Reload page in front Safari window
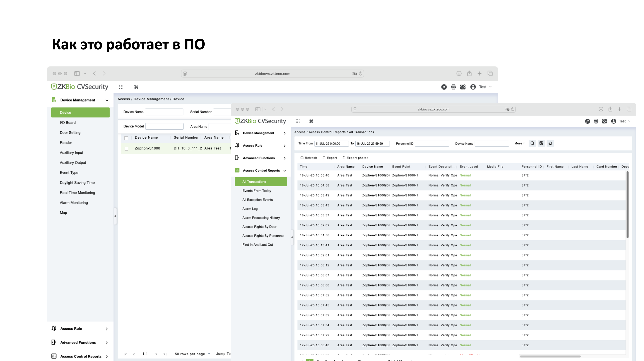Viewport: 644px width, 361px height. tap(512, 109)
